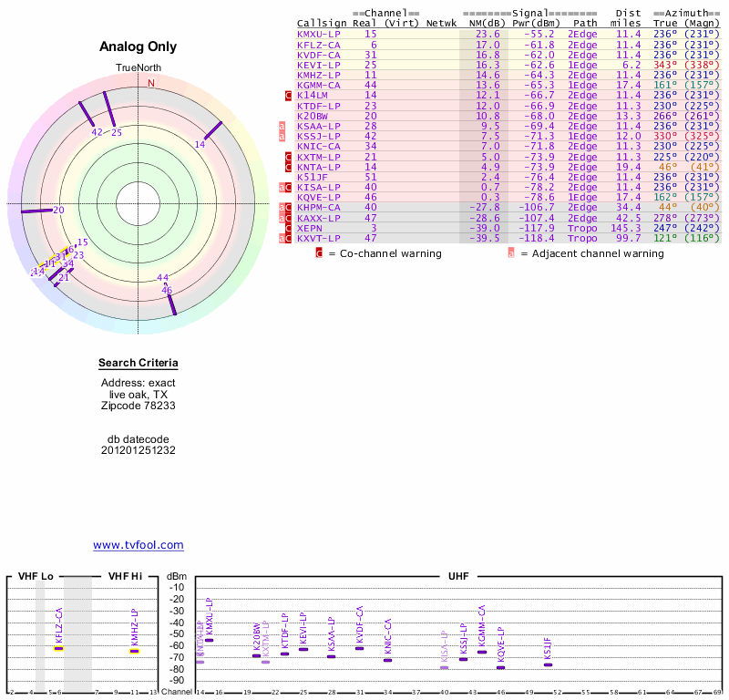
Task: Select the KMXU-LP callsign in the table
Action: [x=319, y=34]
